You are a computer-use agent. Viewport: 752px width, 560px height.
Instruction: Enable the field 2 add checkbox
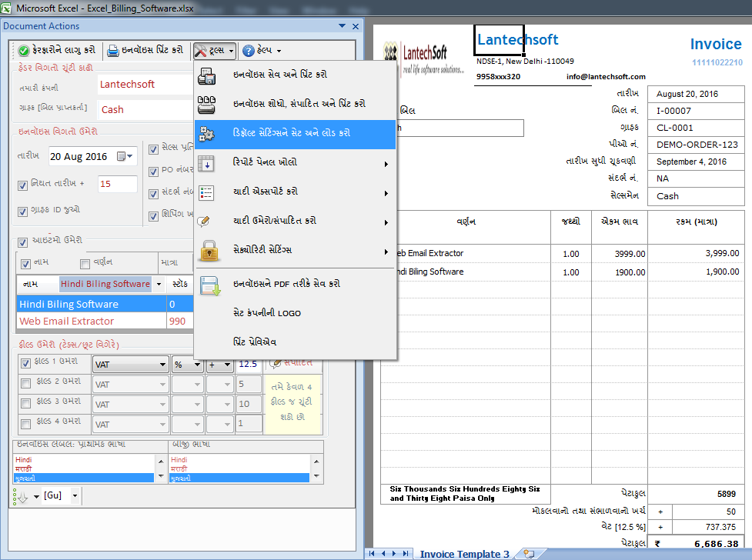pyautogui.click(x=26, y=383)
